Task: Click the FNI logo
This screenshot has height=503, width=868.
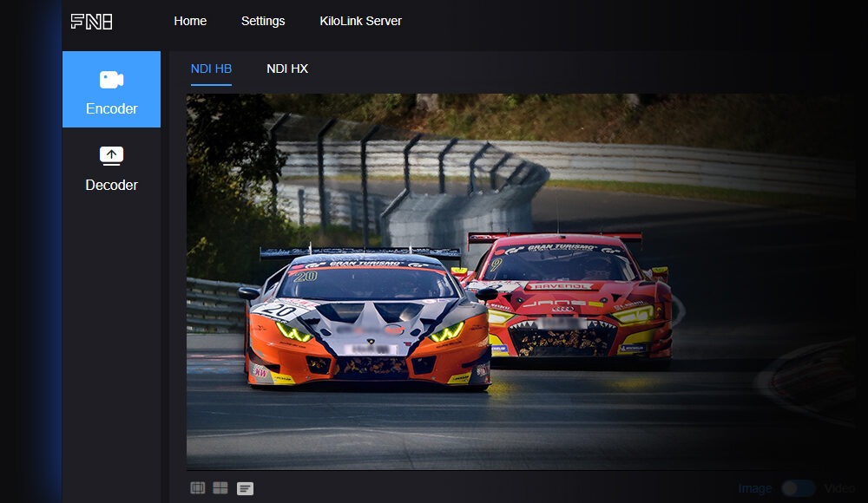Action: [91, 21]
